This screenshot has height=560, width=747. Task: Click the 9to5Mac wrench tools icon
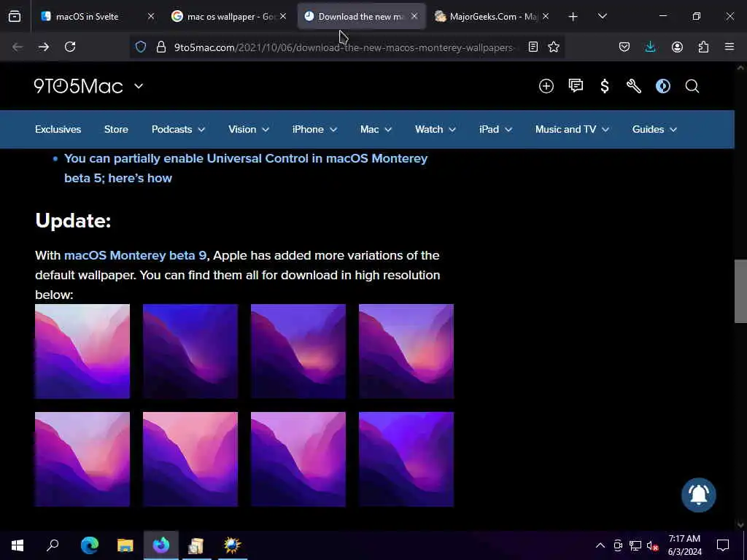pos(634,86)
